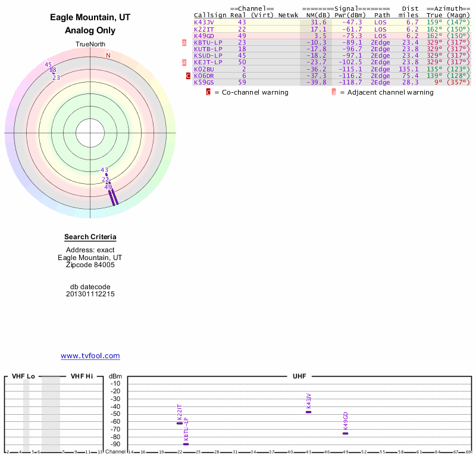Screen dimensions: 476x457
Task: Select the KBTU-LP callsign in the table
Action: click(208, 42)
